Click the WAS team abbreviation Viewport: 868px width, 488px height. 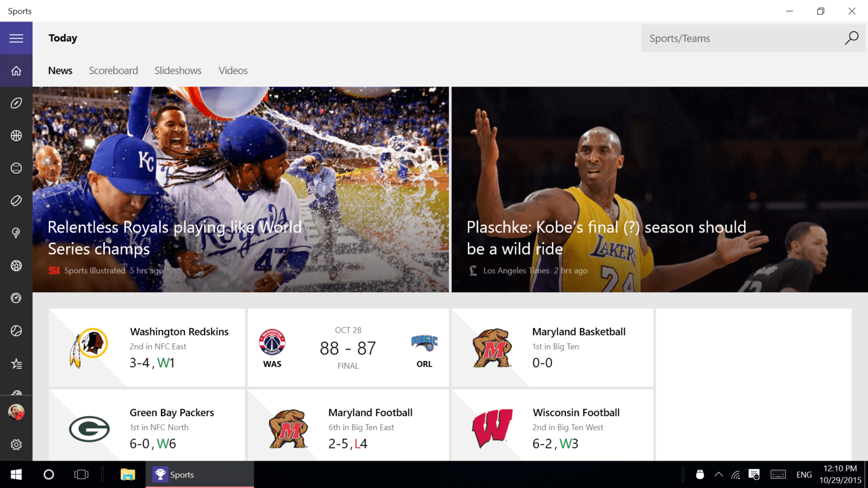[x=272, y=364]
